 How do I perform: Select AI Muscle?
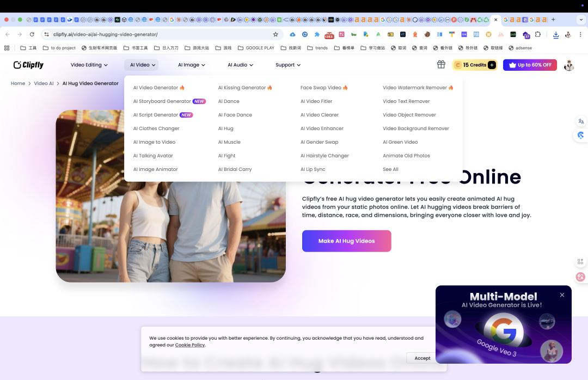(x=230, y=142)
